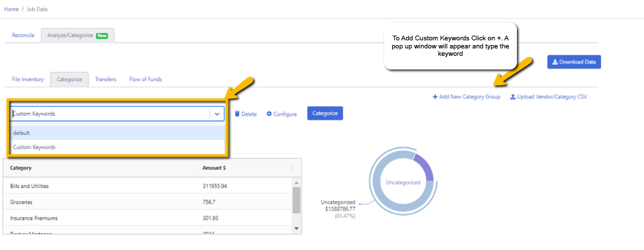Image resolution: width=644 pixels, height=250 pixels.
Task: Expand the Custom Keywords dropdown chevron
Action: pyautogui.click(x=218, y=114)
